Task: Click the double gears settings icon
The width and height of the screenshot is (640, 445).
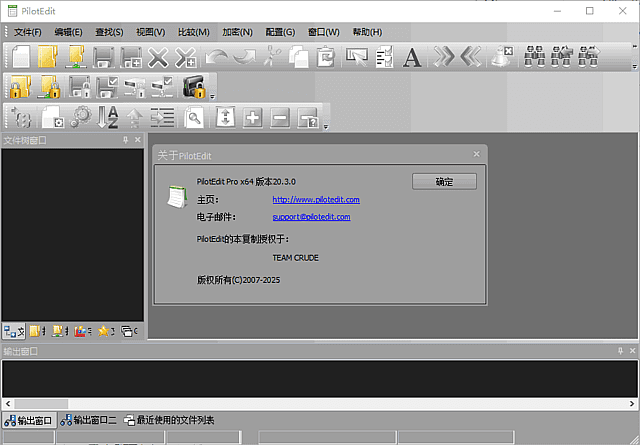Action: point(81,118)
